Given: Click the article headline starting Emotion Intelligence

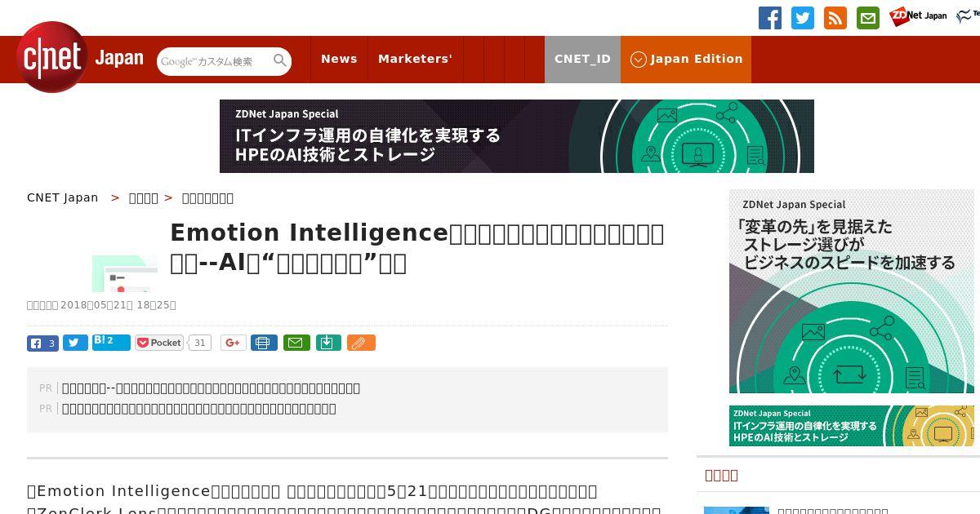Looking at the screenshot, I should [x=416, y=248].
